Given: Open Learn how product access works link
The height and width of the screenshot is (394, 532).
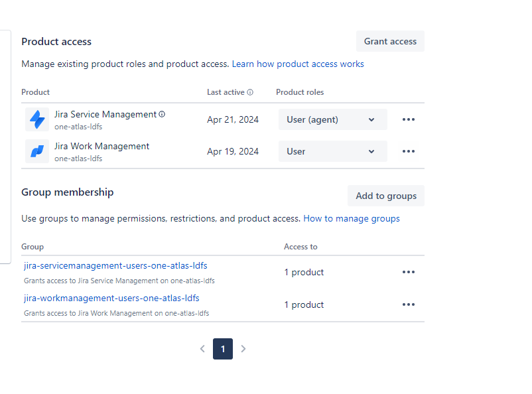Looking at the screenshot, I should [298, 64].
